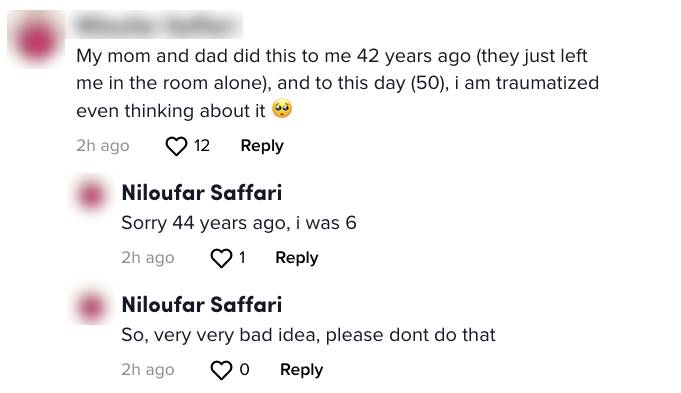The image size is (681, 393).
Task: Reply to "Sorry 44 years ago" comment
Action: point(297,258)
